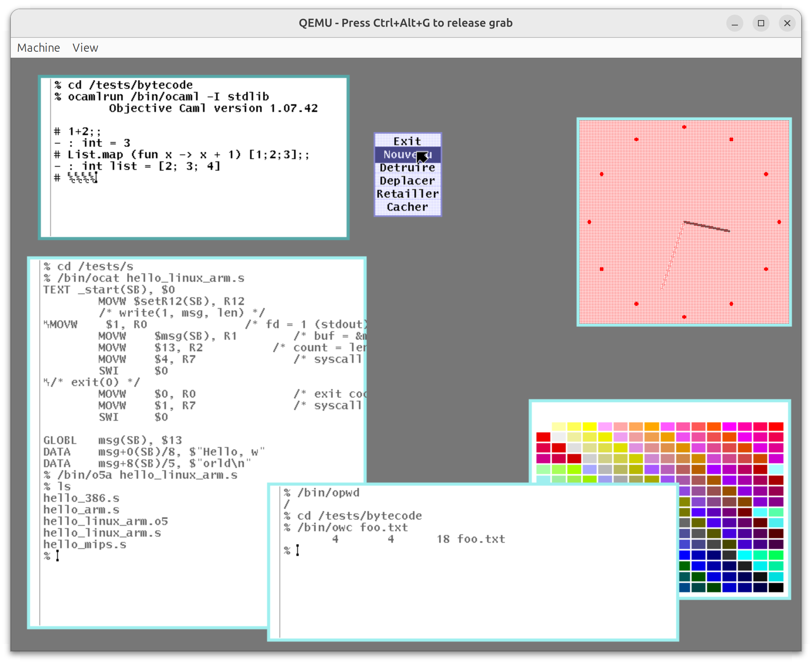
Task: Select the magenta swatch in the color grid
Action: (729, 425)
